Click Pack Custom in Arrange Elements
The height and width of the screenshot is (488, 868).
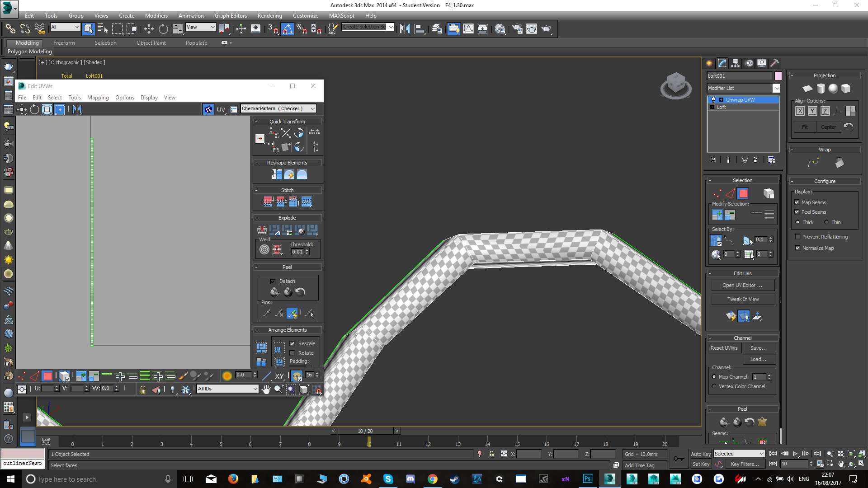pyautogui.click(x=261, y=347)
